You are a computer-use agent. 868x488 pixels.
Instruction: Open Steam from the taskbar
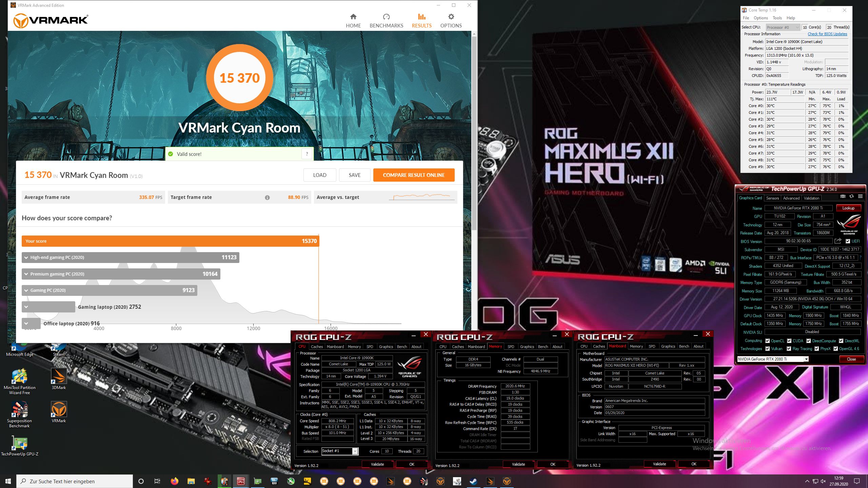click(x=473, y=481)
